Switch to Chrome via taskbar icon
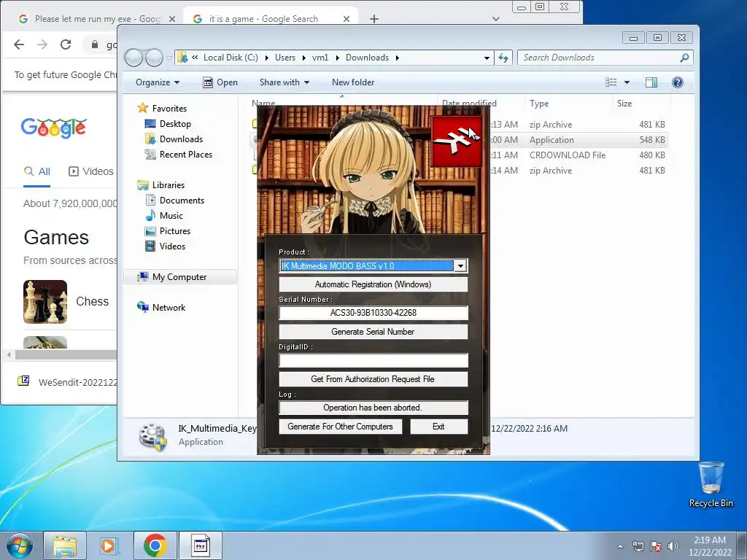The image size is (747, 560). pyautogui.click(x=155, y=545)
